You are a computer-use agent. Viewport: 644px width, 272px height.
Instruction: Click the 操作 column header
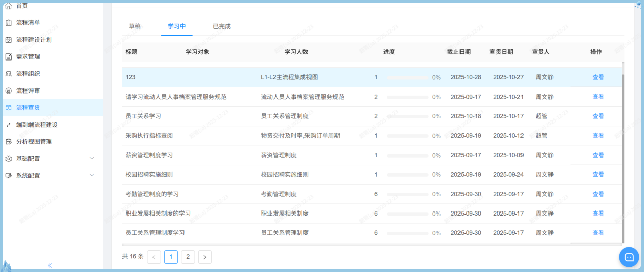coord(596,52)
